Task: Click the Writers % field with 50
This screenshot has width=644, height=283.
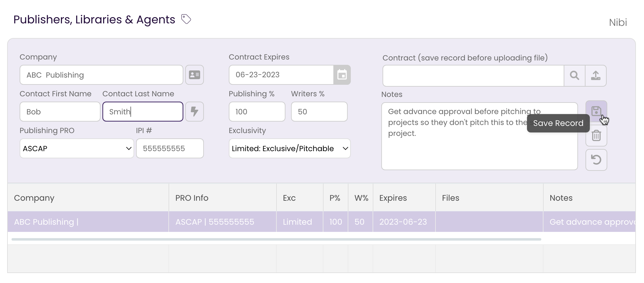Action: click(x=319, y=112)
